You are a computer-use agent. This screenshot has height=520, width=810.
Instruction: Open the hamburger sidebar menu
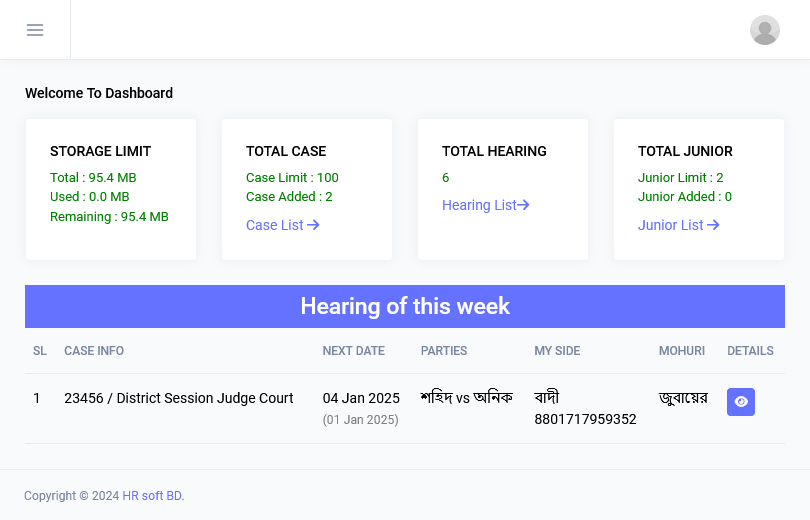(x=35, y=30)
